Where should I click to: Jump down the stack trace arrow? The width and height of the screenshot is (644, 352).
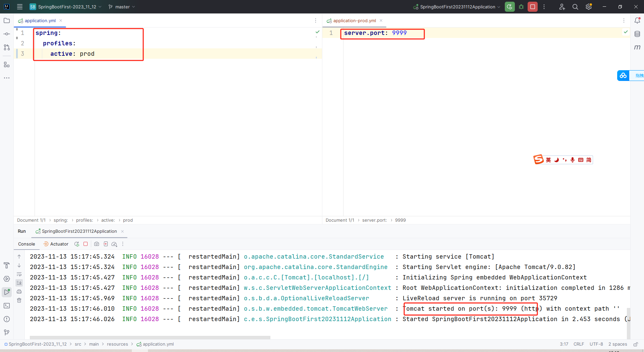(x=19, y=265)
